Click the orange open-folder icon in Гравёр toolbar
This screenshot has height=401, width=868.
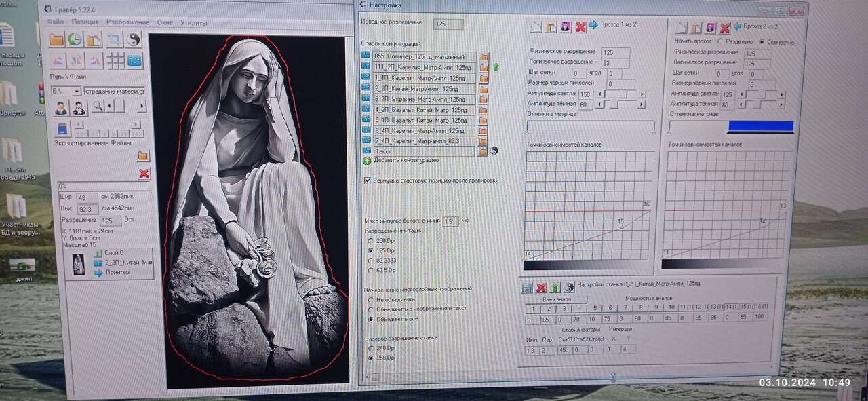pyautogui.click(x=57, y=39)
